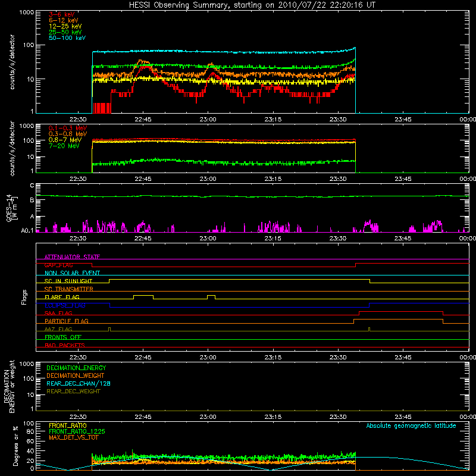
Task: Click the lowered ECLIPSE_FLAG segment
Action: click(x=239, y=307)
